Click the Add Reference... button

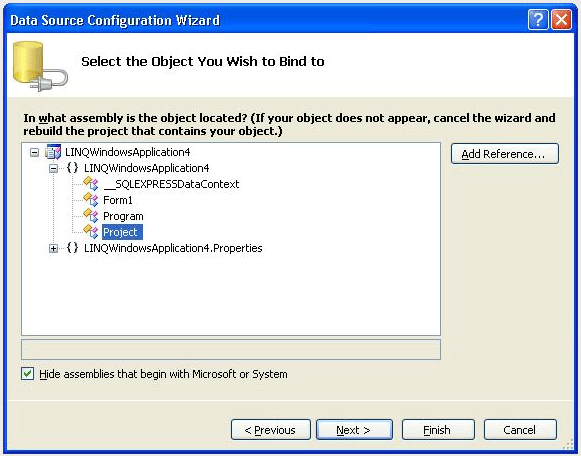click(505, 154)
